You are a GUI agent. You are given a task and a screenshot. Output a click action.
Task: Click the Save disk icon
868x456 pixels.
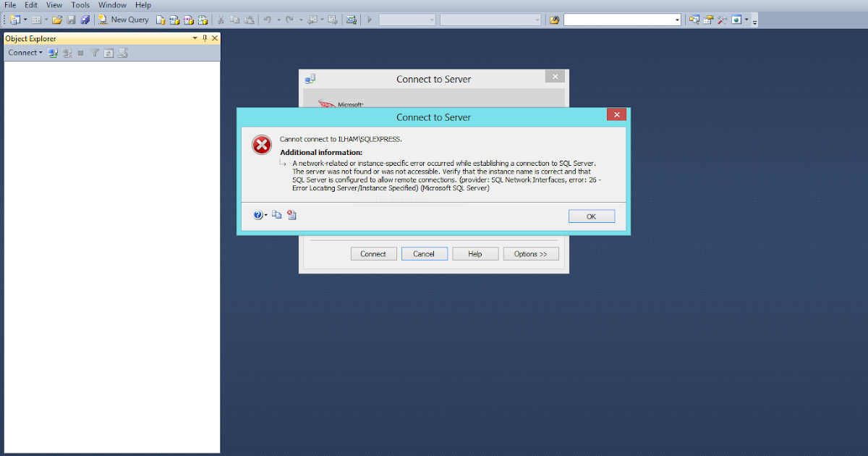pos(71,20)
